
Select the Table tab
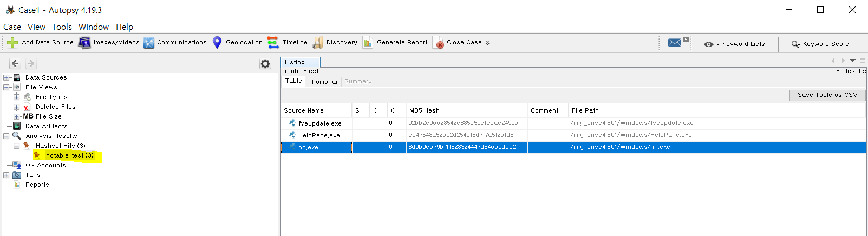(293, 81)
